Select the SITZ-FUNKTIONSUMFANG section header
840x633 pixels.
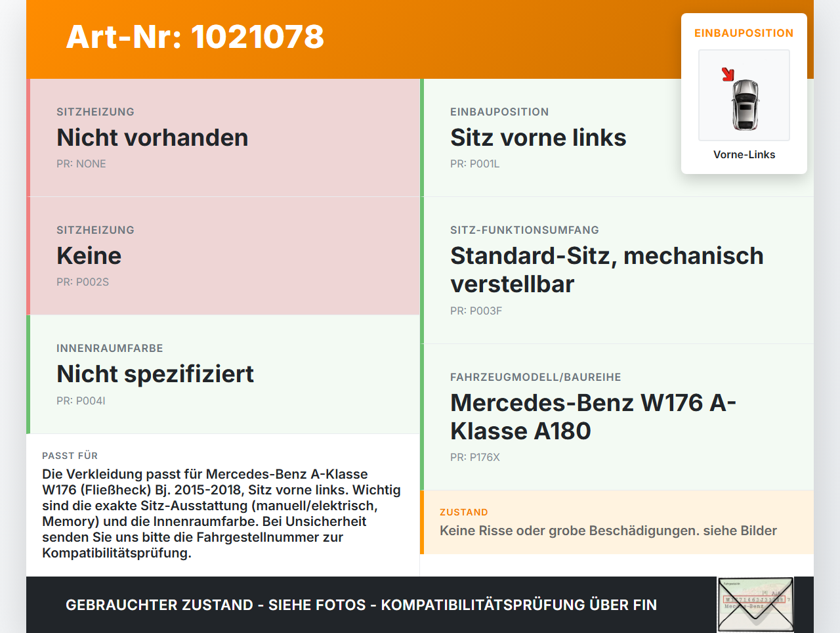(x=524, y=230)
